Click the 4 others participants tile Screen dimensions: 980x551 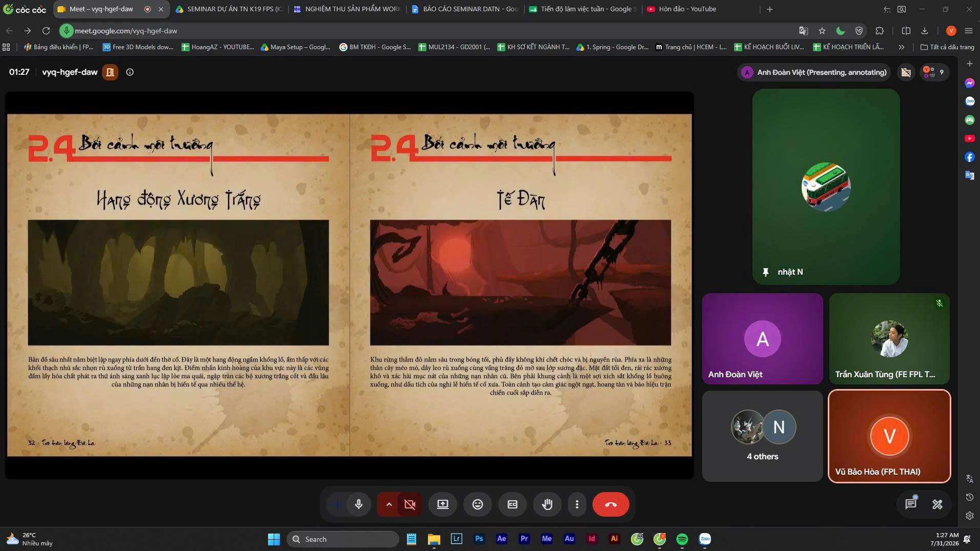click(x=762, y=436)
